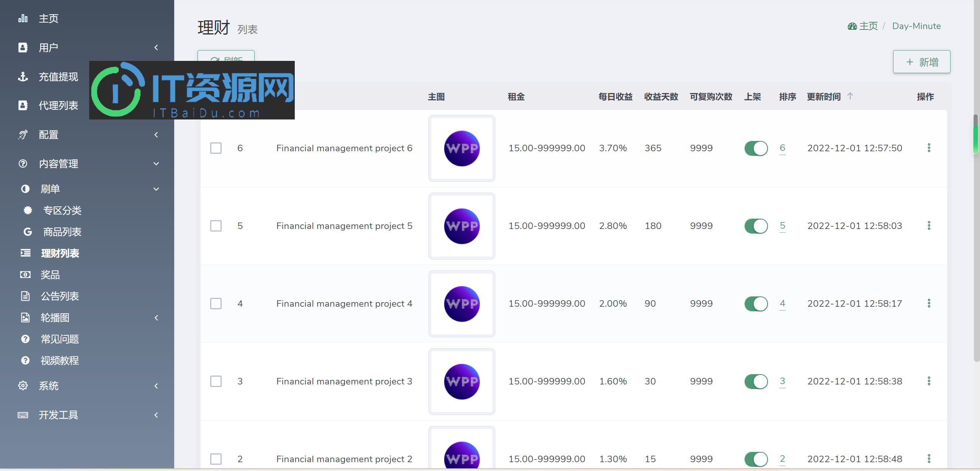Click the 新增 add button
This screenshot has height=471, width=980.
coord(921,62)
